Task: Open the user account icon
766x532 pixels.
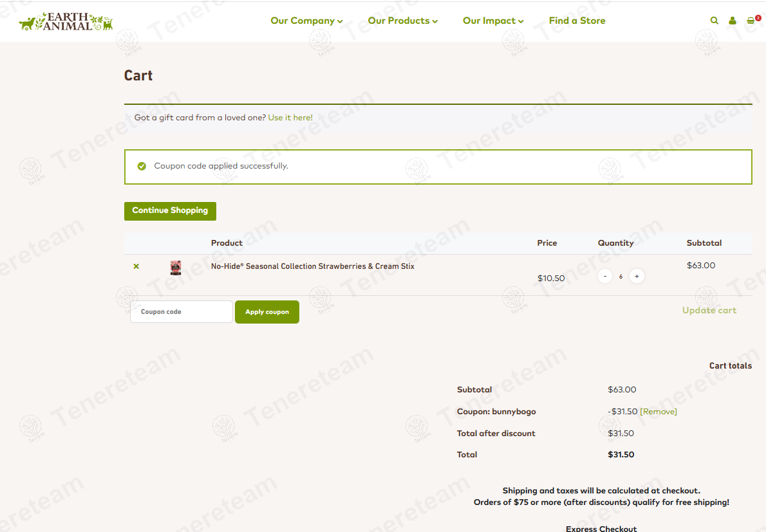Action: tap(733, 21)
